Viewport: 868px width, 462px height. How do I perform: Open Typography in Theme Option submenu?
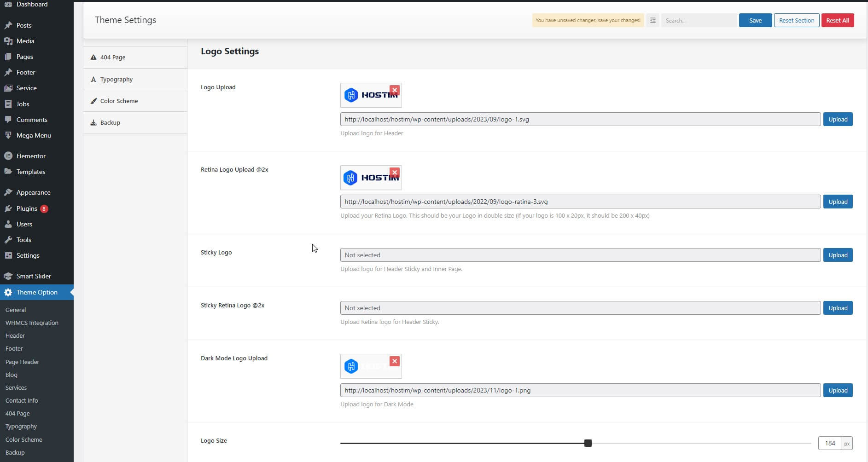pos(21,426)
